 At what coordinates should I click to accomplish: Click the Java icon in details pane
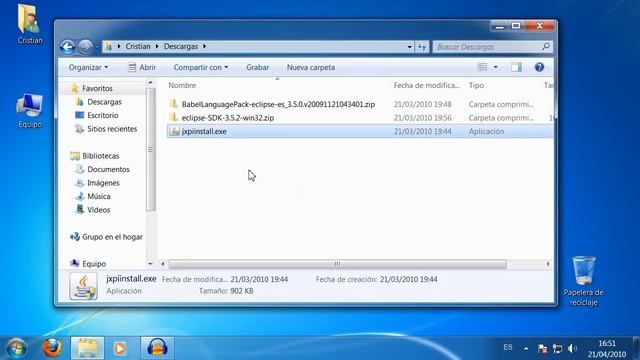[83, 286]
